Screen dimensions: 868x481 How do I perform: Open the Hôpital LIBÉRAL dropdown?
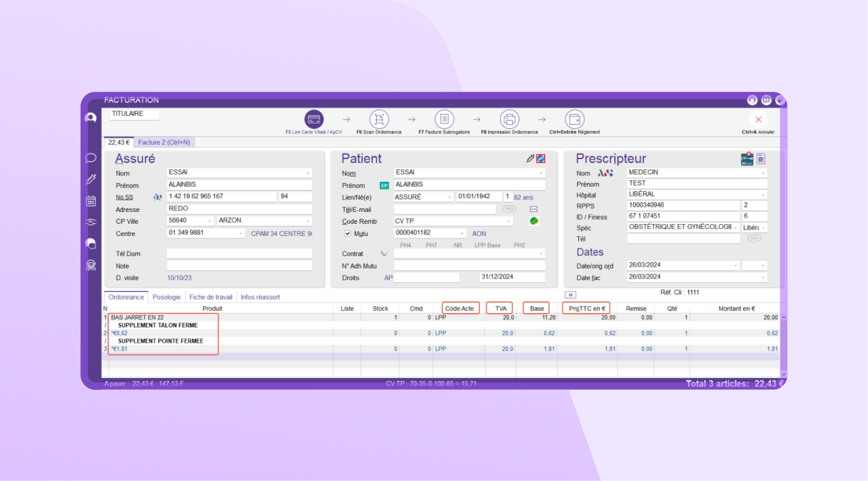click(x=763, y=195)
